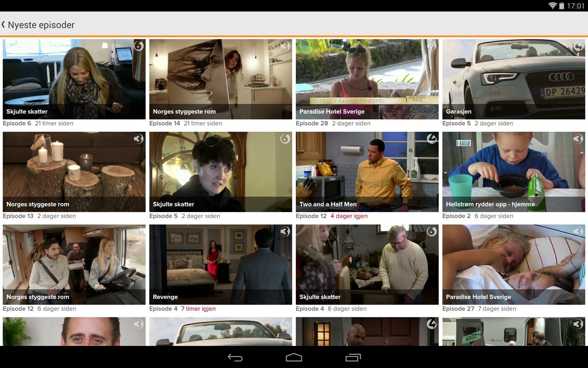The width and height of the screenshot is (588, 368).
Task: Tap the Android Home navigation button
Action: 294,357
